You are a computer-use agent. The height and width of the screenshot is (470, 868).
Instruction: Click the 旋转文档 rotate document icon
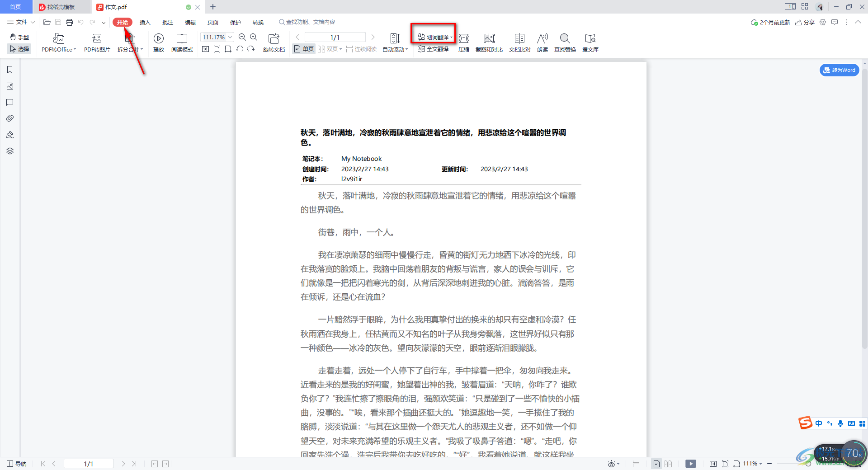coord(274,39)
